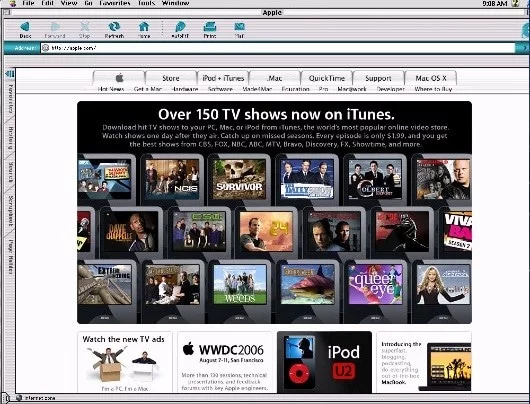
Task: Collapse the Explorer bar toggle icon
Action: coord(9,73)
